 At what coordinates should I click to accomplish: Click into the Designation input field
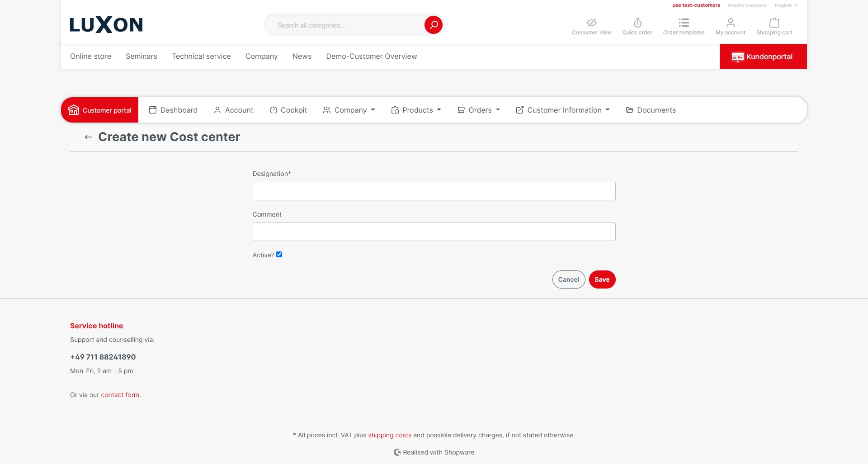tap(434, 191)
